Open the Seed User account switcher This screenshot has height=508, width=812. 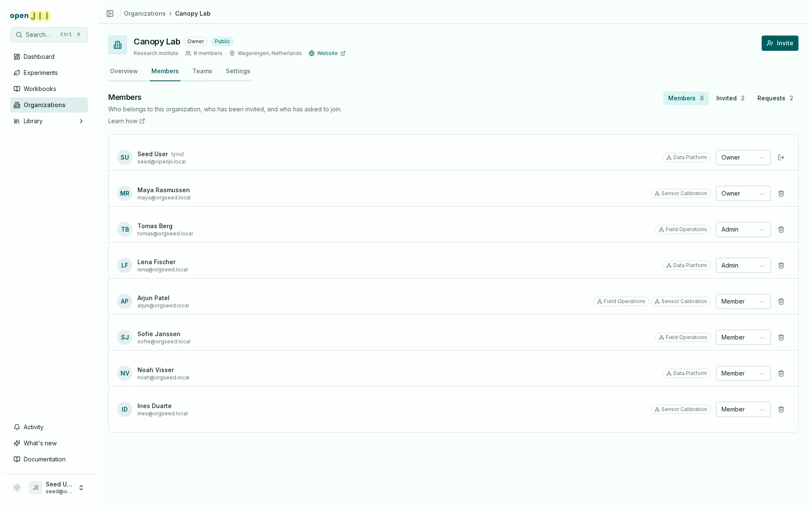click(x=58, y=488)
